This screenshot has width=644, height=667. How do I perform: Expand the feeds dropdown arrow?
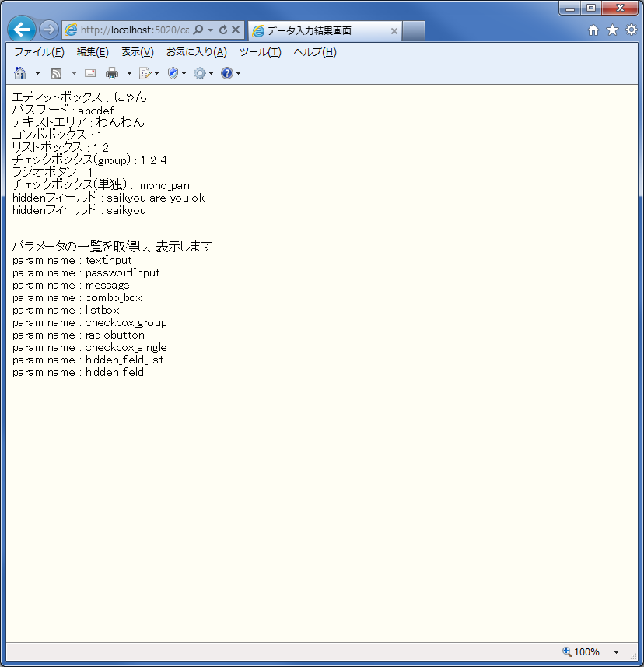[x=74, y=73]
